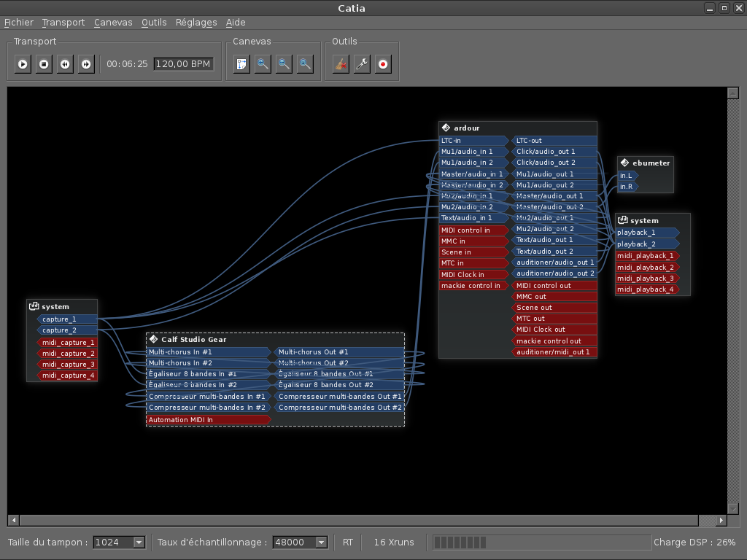Click the Calf Studio Gear group icon
This screenshot has width=747, height=560.
(x=153, y=339)
